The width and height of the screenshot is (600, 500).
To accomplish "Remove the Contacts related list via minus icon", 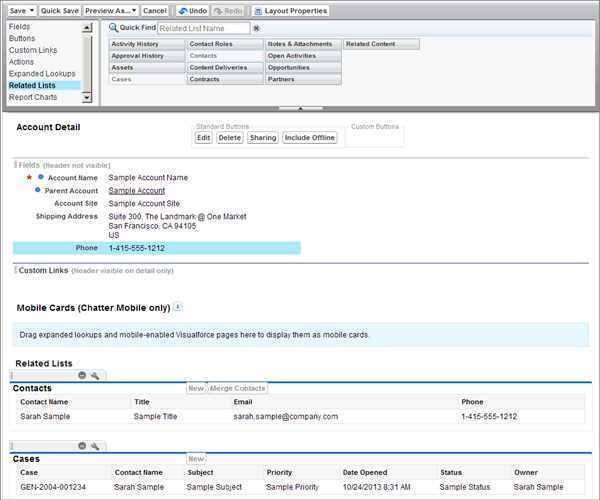I will tap(82, 375).
